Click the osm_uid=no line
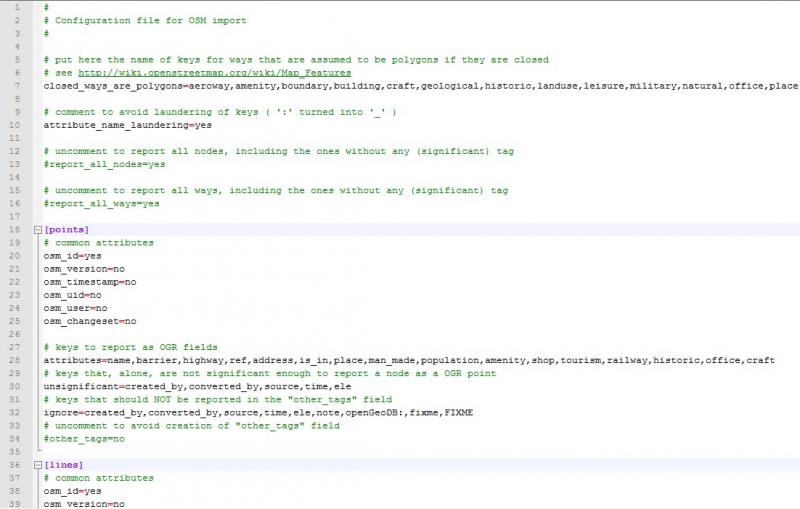 (x=72, y=295)
